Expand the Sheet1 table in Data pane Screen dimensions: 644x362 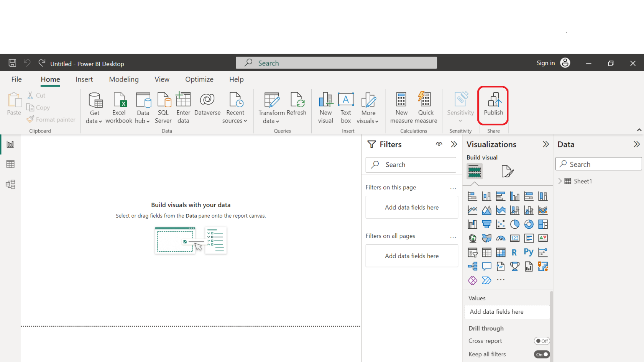[560, 181]
